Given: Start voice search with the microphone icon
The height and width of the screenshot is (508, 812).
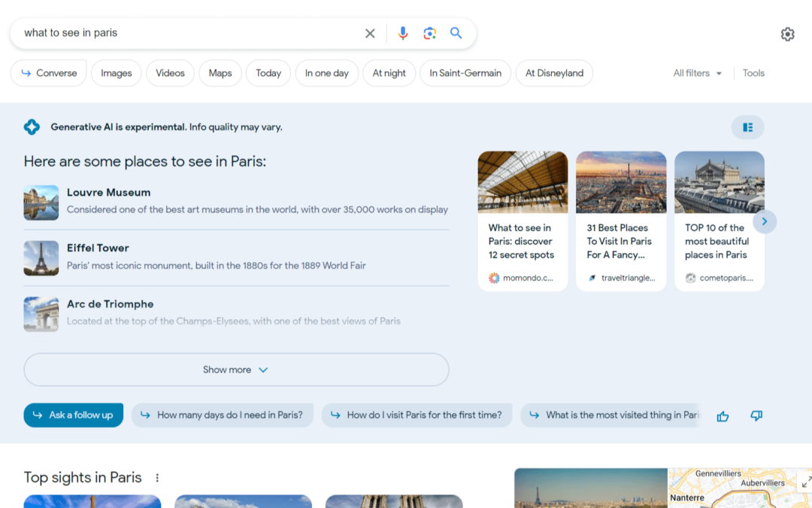Looking at the screenshot, I should coord(403,34).
